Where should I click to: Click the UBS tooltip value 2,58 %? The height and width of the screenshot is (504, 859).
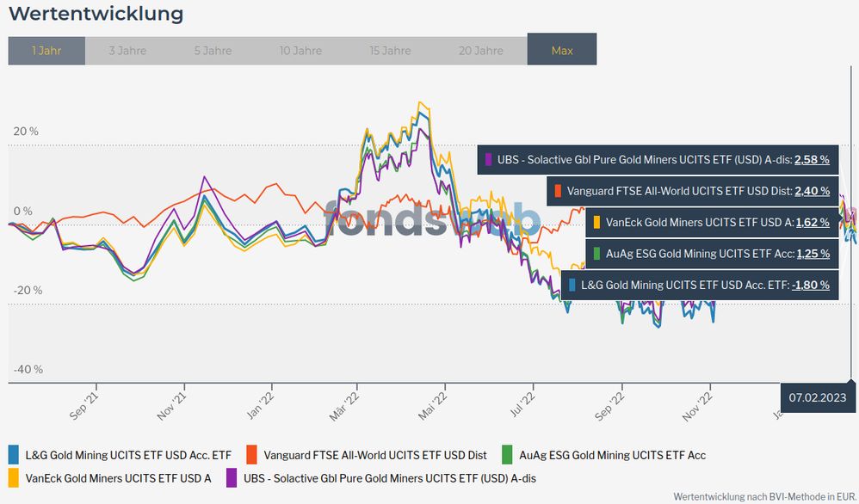coord(811,160)
